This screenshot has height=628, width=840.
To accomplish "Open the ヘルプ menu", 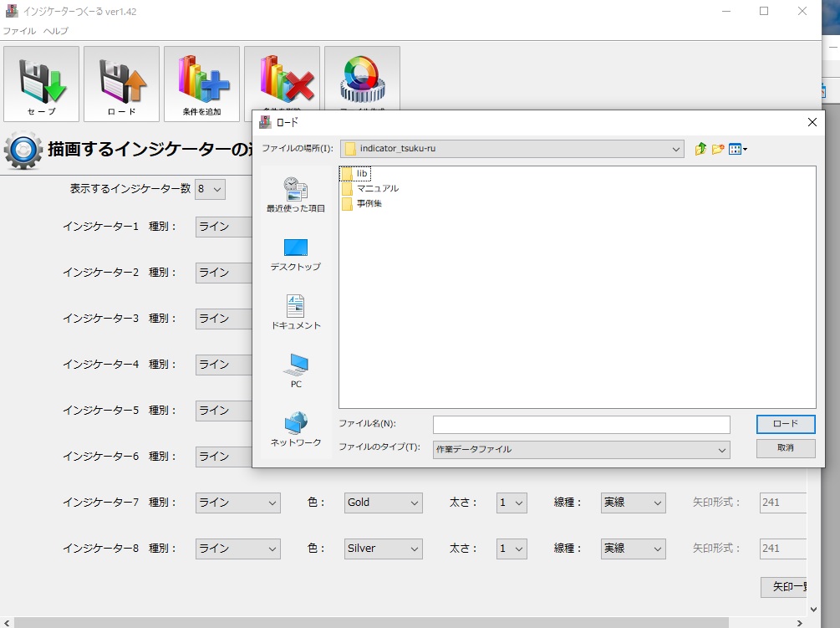I will click(56, 31).
